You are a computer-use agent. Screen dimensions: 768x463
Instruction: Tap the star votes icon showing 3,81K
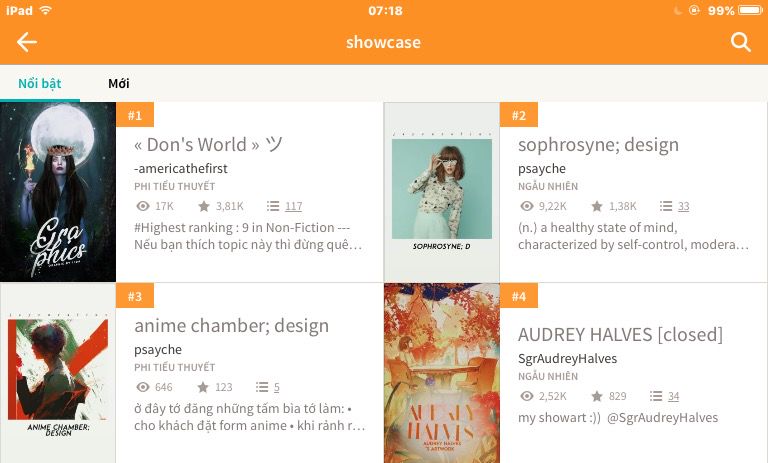204,206
